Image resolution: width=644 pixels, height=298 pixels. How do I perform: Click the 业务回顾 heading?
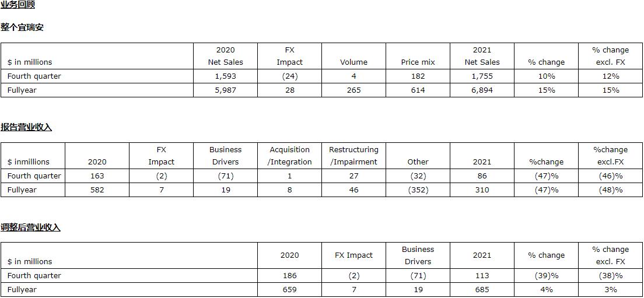click(x=17, y=5)
